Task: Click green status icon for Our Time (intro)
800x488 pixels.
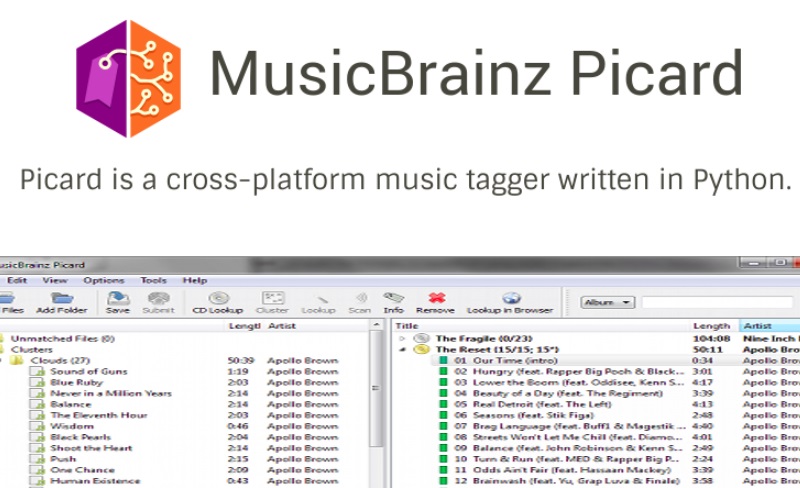Action: click(x=443, y=360)
